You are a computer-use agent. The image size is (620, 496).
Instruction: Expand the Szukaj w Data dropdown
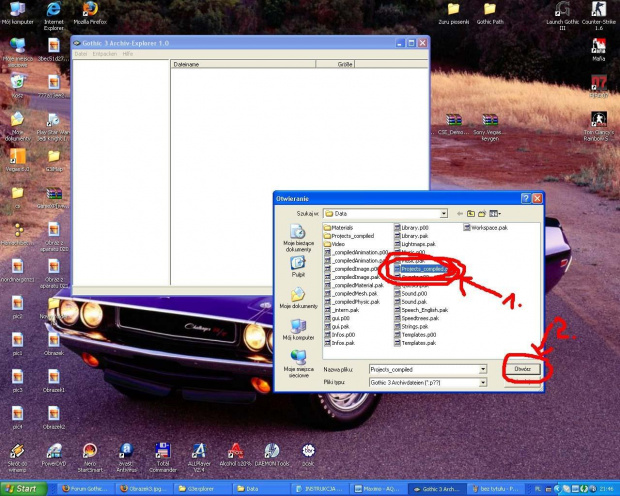[444, 214]
